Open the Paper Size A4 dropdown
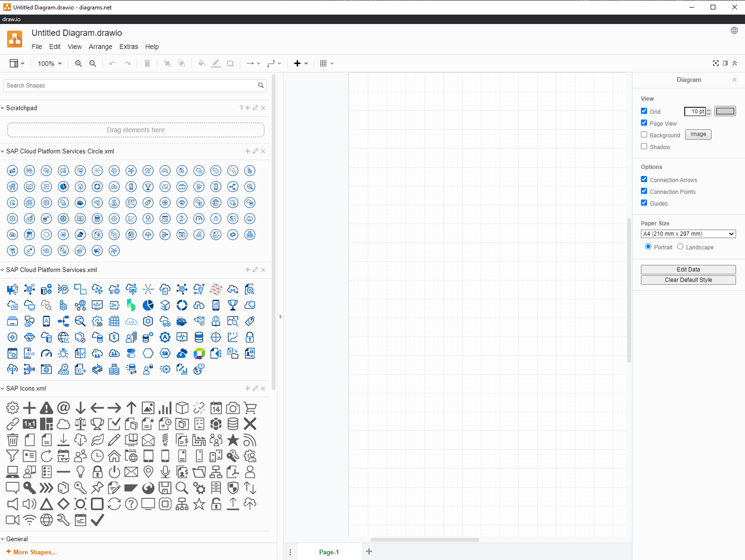The height and width of the screenshot is (560, 745). click(688, 234)
